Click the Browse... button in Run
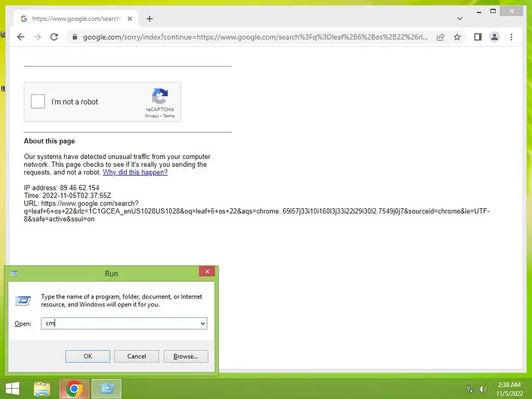 pyautogui.click(x=185, y=356)
